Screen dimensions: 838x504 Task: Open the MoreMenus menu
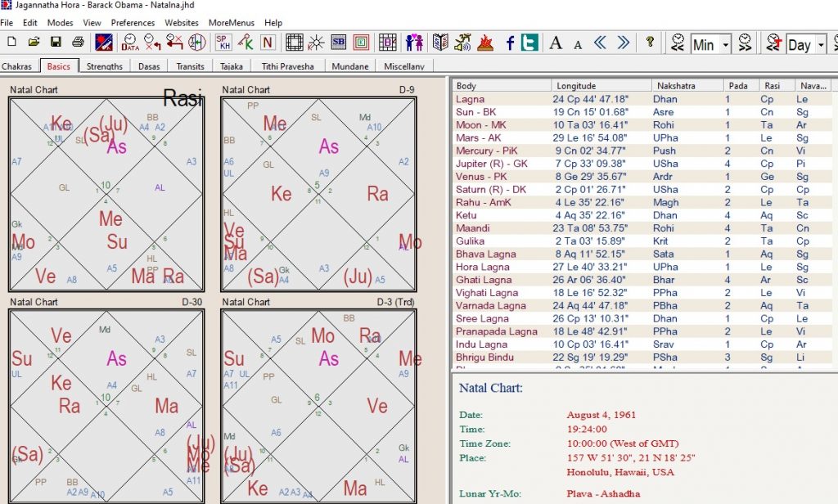click(232, 22)
